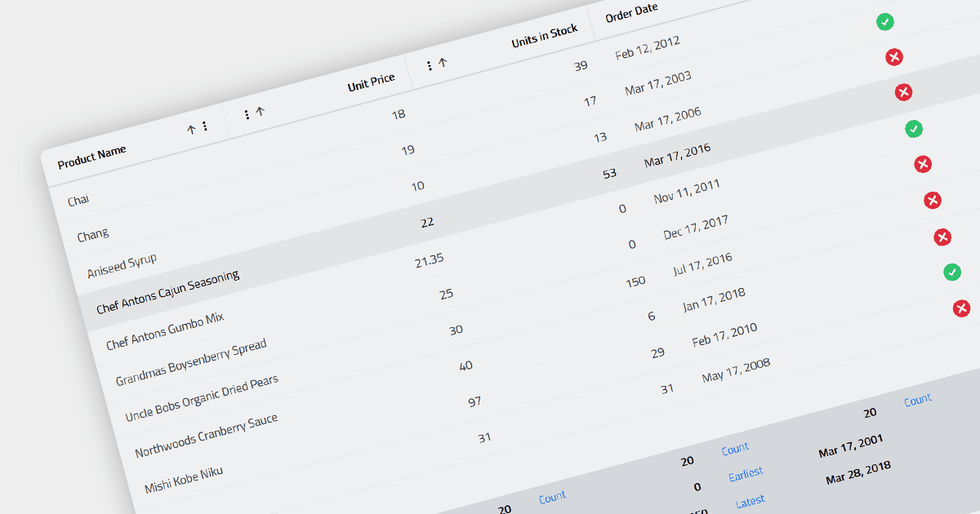Click the green check icon in the Chai row
980x514 pixels.
[x=884, y=22]
